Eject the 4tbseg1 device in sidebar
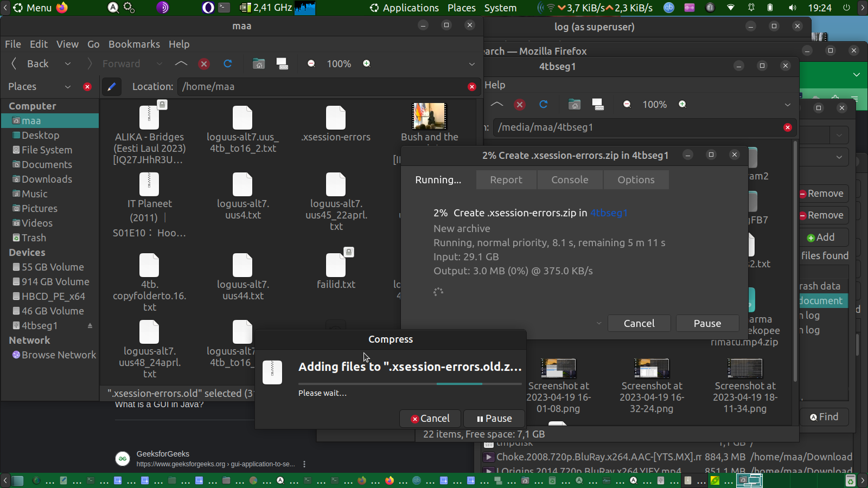Image resolution: width=868 pixels, height=488 pixels. click(x=90, y=326)
